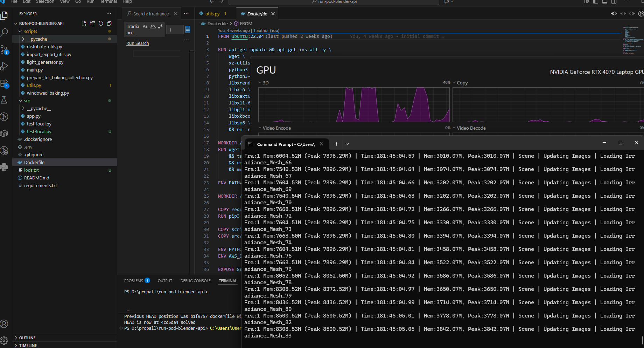
Task: Click the New Folder icon in Explorer
Action: (92, 23)
